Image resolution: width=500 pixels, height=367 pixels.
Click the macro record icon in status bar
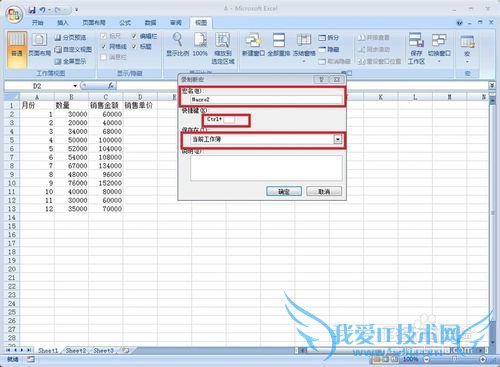tap(31, 359)
